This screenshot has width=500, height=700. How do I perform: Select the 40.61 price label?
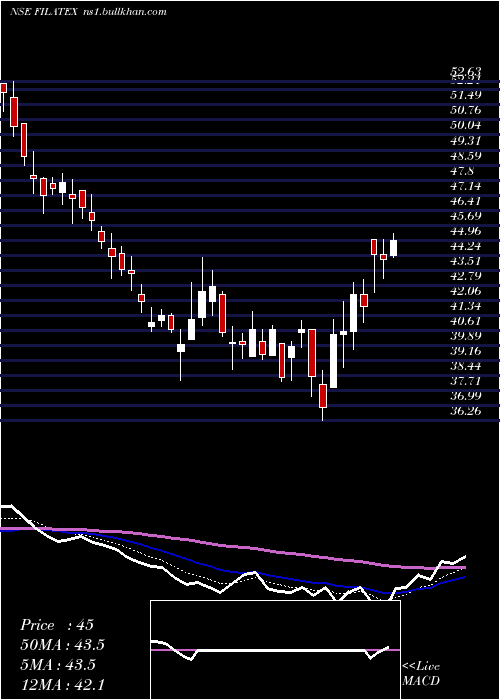tap(465, 321)
